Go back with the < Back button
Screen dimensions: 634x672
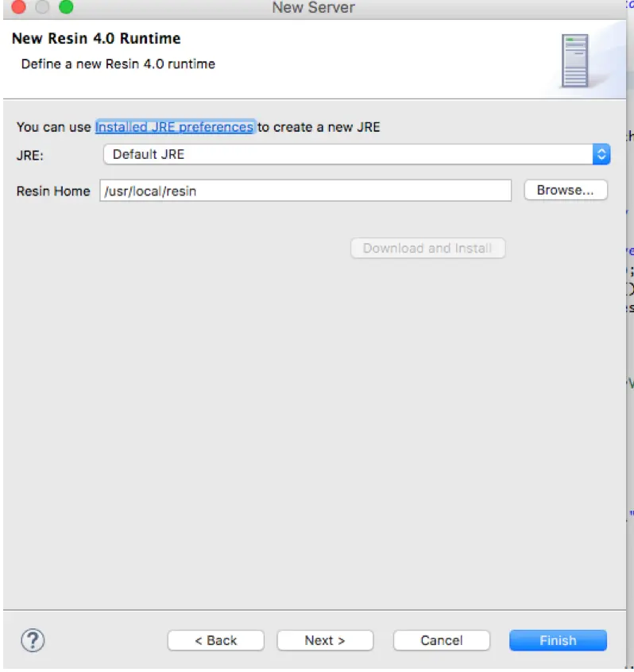215,640
